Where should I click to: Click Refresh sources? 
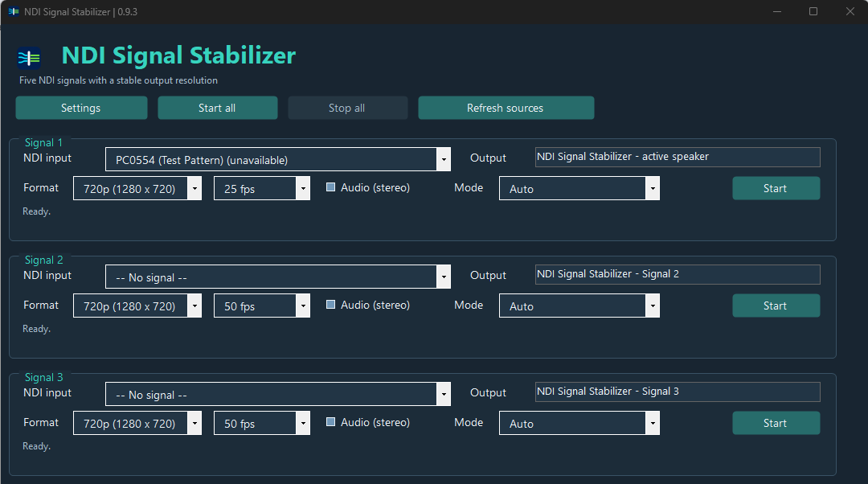click(506, 108)
